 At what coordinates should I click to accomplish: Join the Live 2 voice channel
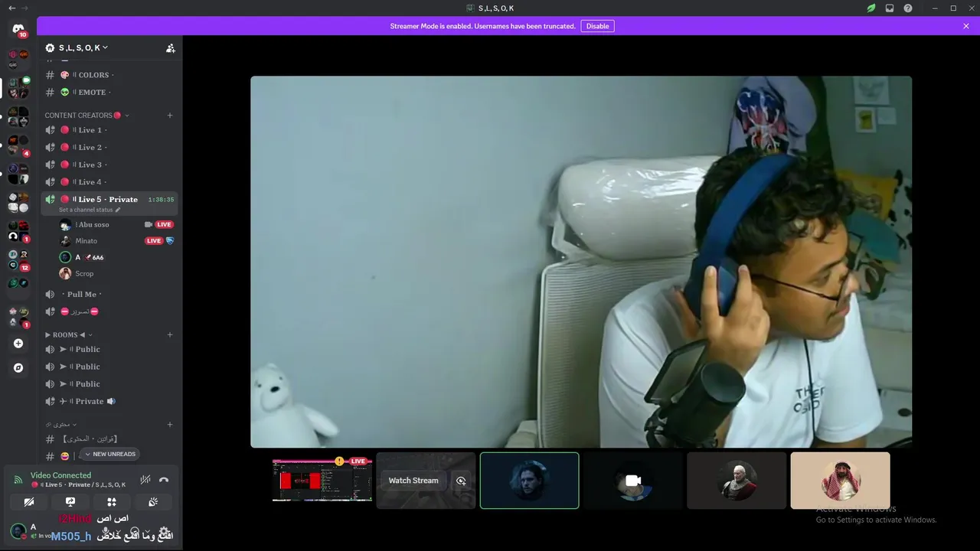pyautogui.click(x=109, y=147)
